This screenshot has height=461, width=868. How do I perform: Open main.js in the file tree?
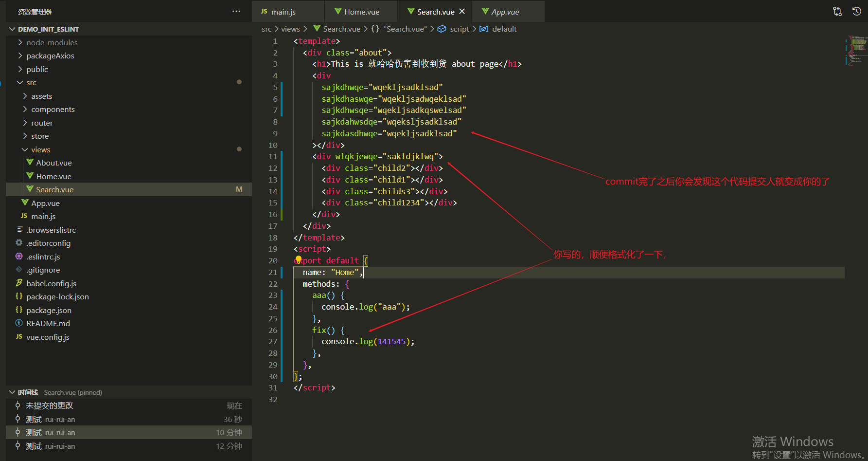(x=129, y=216)
